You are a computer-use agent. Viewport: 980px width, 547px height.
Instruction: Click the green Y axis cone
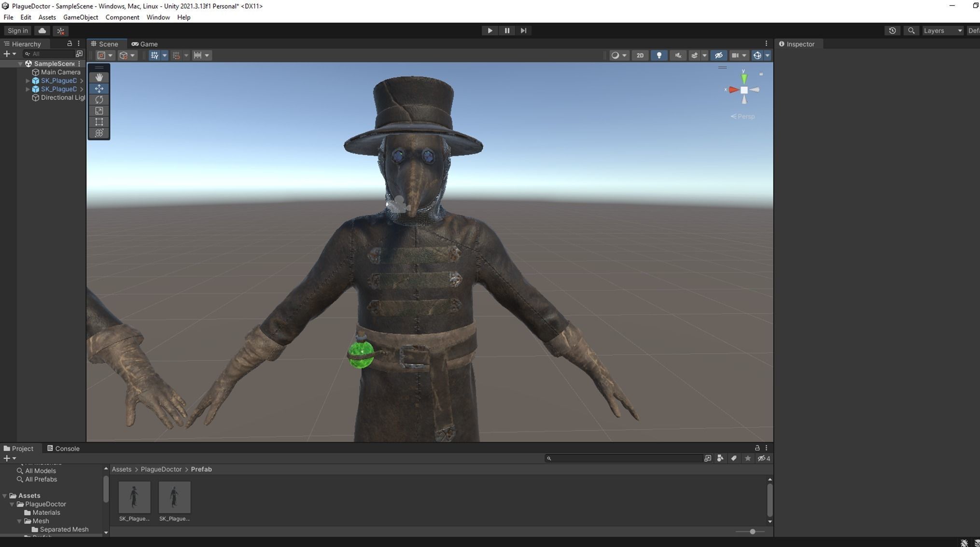[744, 79]
